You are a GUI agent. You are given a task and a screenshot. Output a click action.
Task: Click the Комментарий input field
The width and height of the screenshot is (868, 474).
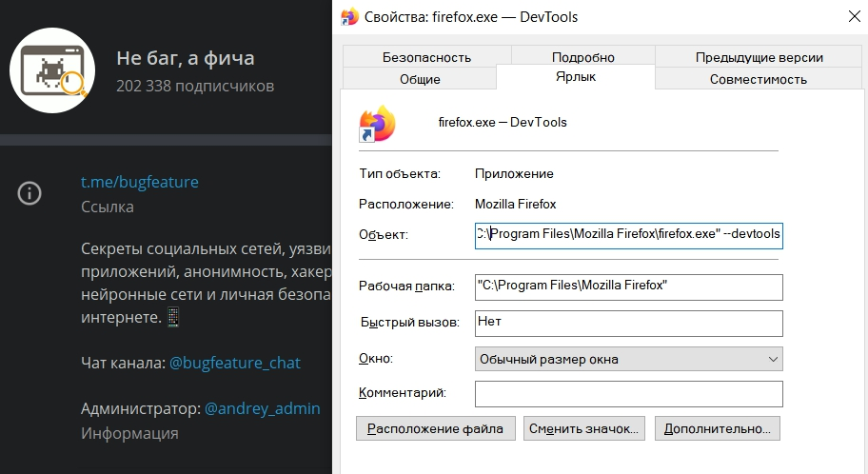(x=628, y=393)
